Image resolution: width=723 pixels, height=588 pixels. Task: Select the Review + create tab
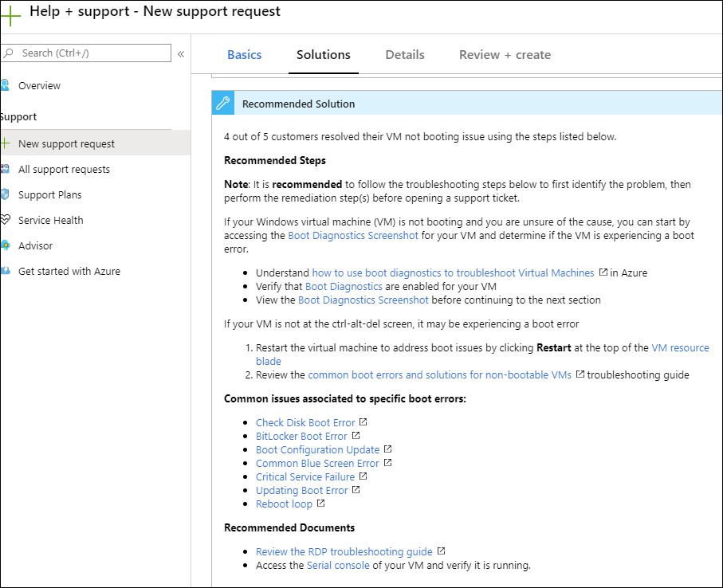(x=504, y=54)
